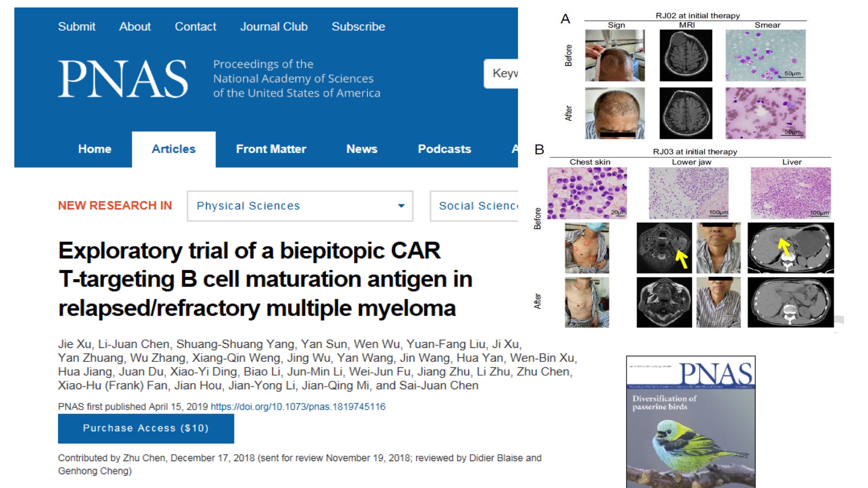The image size is (868, 488).
Task: Click the RJ02 before MRI image
Action: click(686, 56)
